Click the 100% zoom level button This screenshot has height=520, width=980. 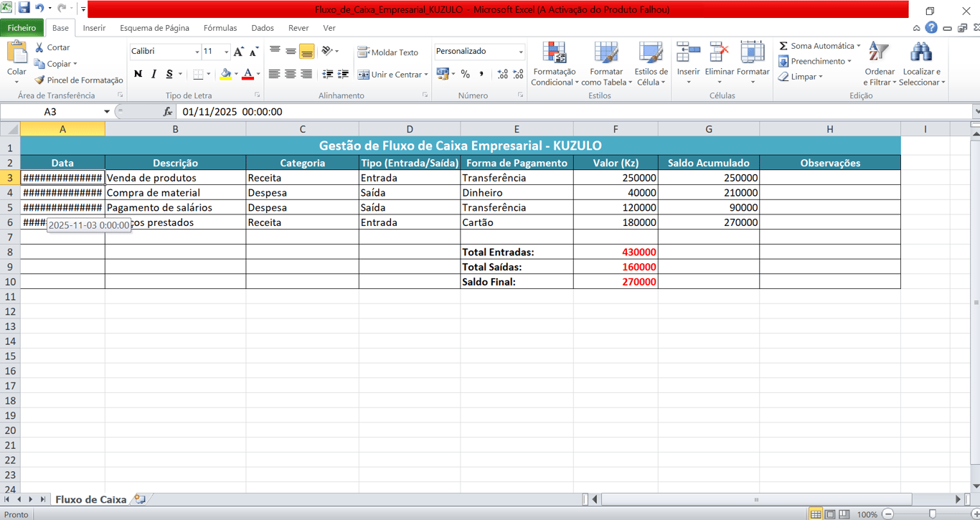tap(867, 514)
